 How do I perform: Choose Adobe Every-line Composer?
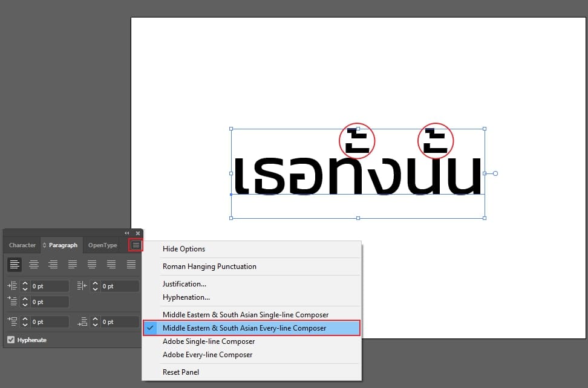(207, 355)
